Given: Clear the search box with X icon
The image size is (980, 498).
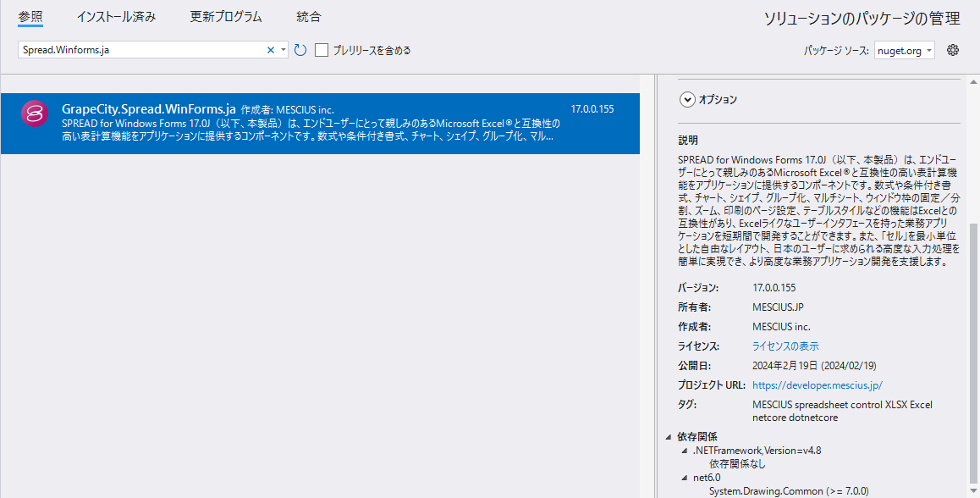Looking at the screenshot, I should [x=271, y=50].
